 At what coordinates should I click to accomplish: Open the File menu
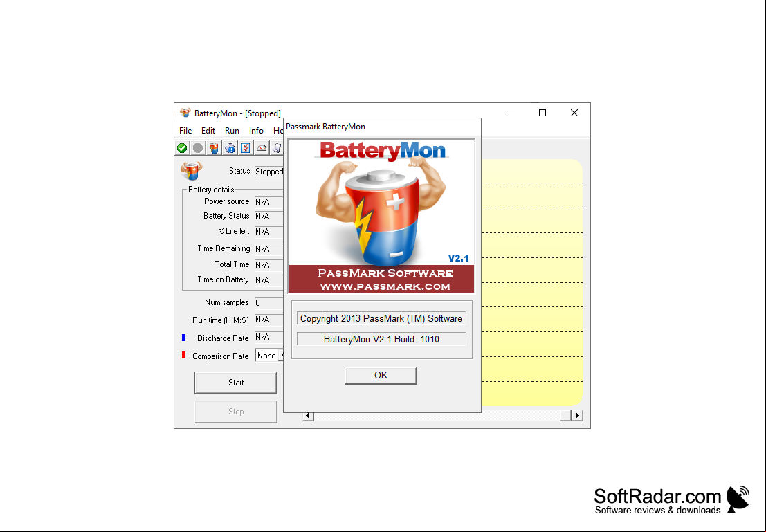(185, 131)
